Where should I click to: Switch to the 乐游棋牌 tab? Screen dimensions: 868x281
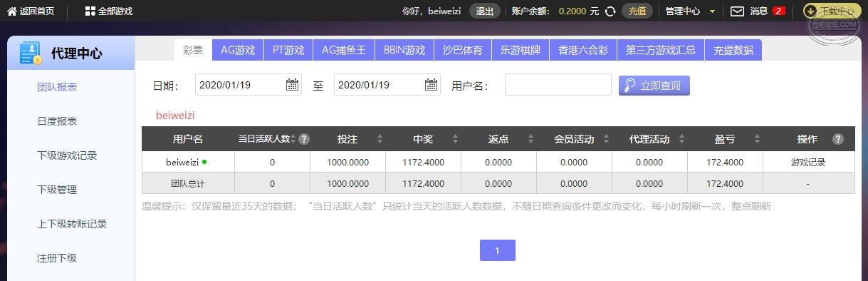point(520,50)
